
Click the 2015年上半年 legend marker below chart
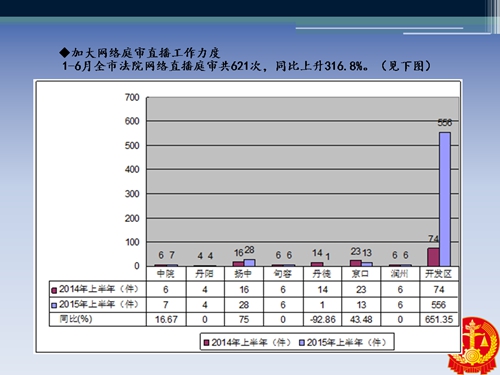click(302, 343)
